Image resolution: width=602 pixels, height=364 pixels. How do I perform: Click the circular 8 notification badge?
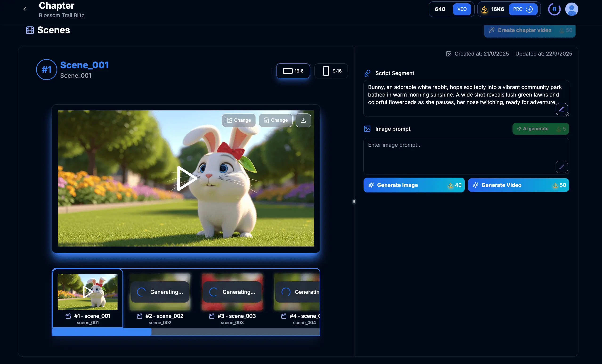554,9
